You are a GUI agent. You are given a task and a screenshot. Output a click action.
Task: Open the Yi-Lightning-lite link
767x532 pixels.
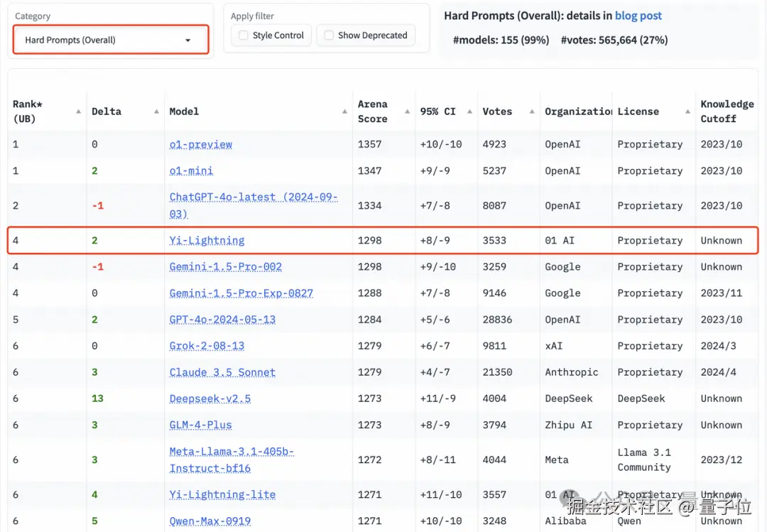(222, 495)
